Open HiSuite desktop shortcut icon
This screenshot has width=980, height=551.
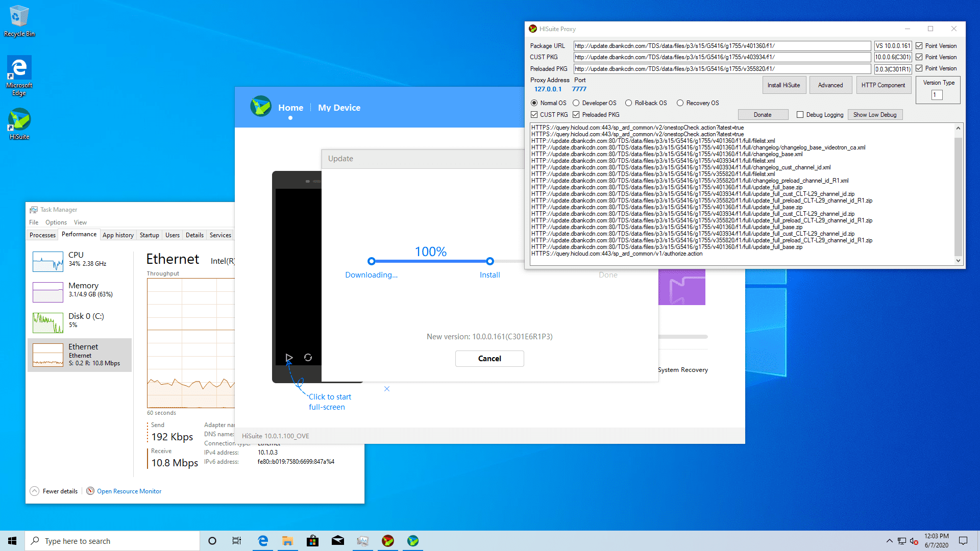pos(19,124)
